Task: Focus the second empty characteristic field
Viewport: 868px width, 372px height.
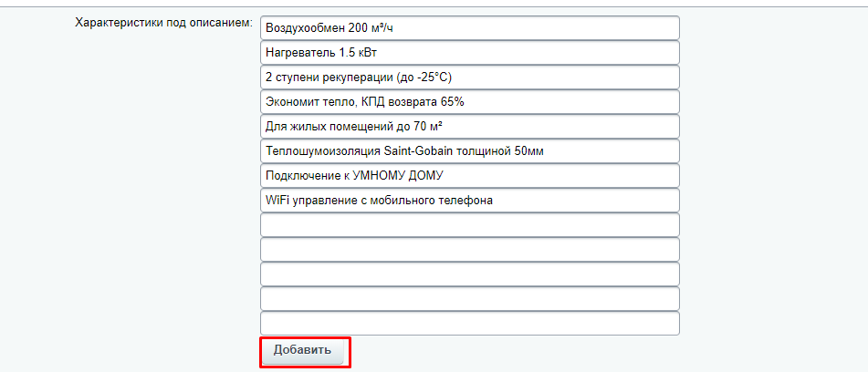Action: 469,250
